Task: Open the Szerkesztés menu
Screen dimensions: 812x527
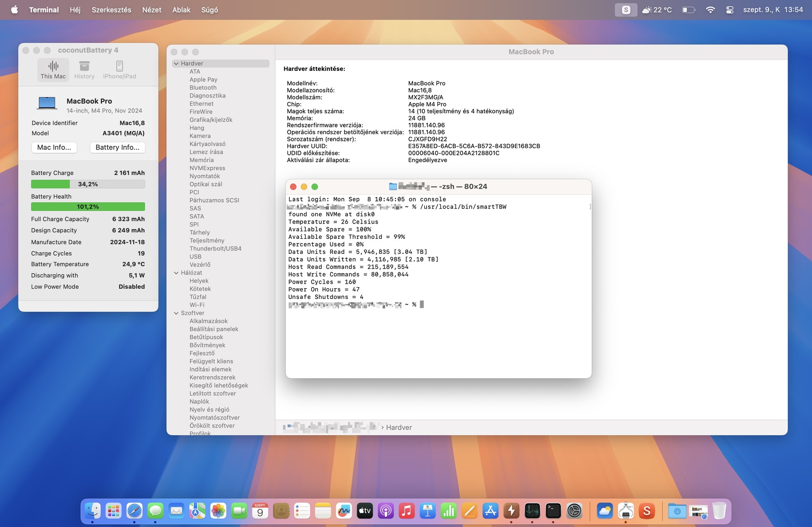Action: pos(112,9)
